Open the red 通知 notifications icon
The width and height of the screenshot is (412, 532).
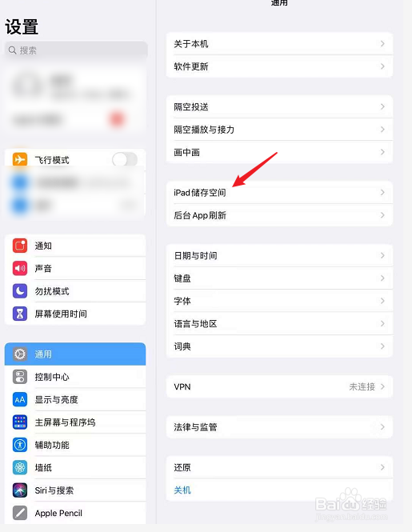tap(20, 246)
